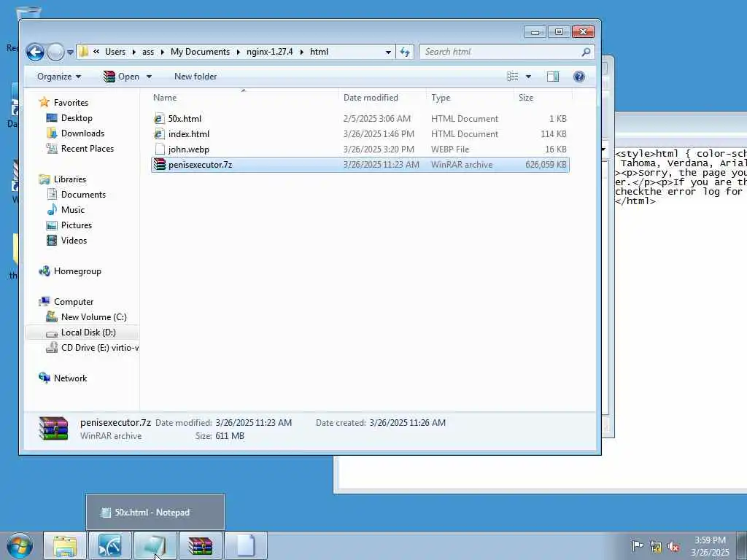Click the folder icon in the address bar
The image size is (747, 560).
(x=84, y=52)
